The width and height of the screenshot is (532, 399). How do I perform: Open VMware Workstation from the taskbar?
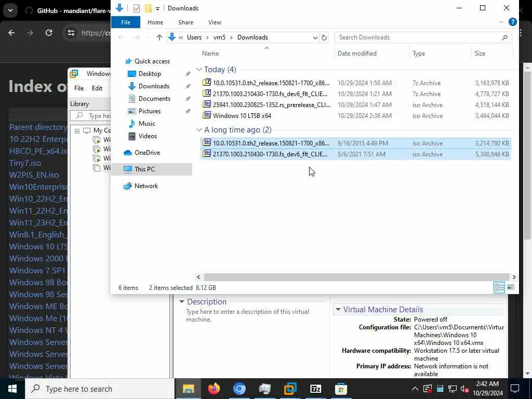click(x=290, y=389)
